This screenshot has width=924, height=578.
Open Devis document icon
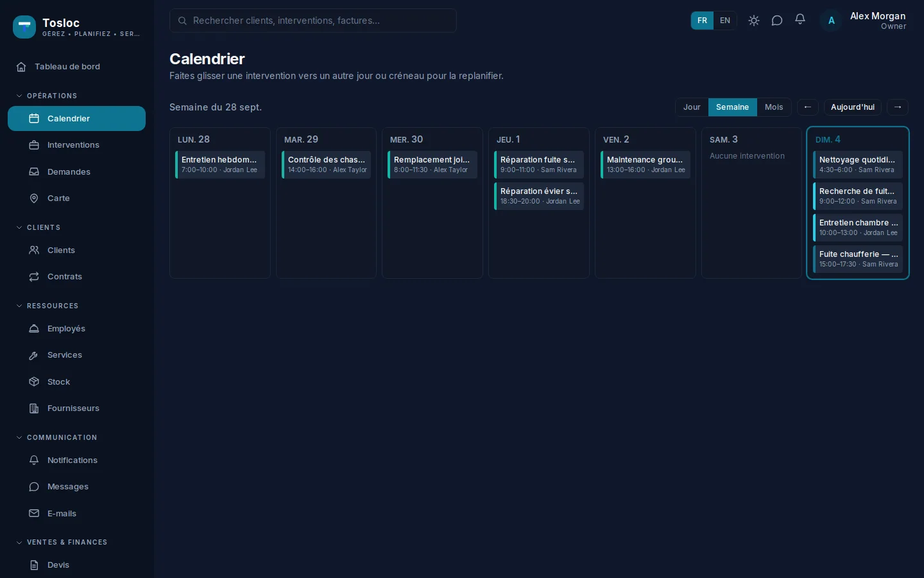coord(34,565)
